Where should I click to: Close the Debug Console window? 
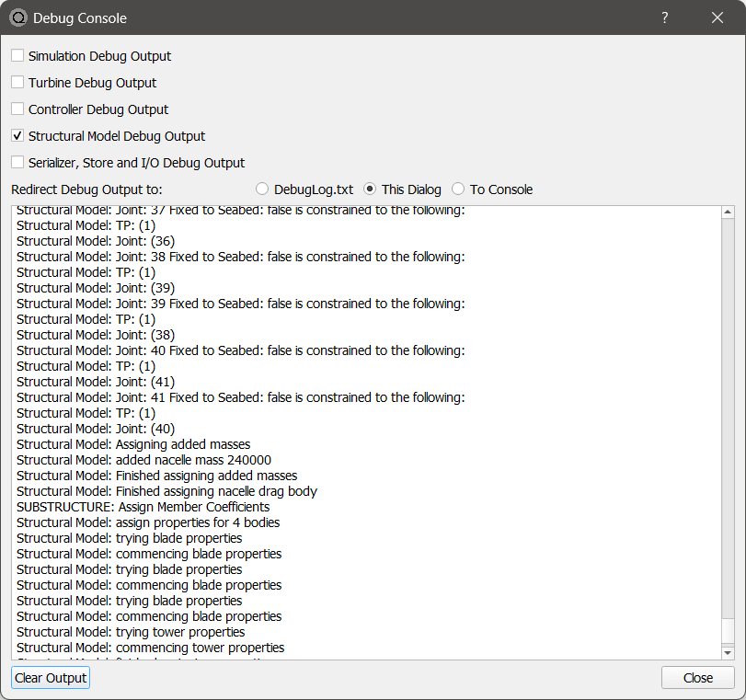point(717,17)
